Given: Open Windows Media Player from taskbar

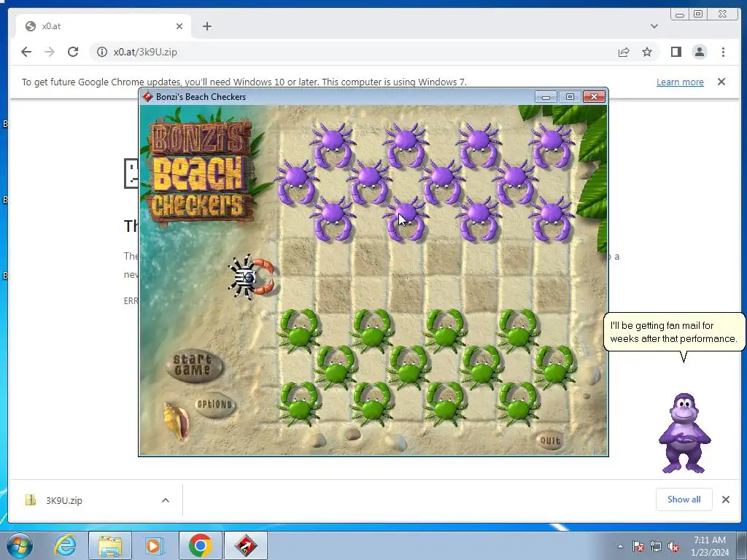Looking at the screenshot, I should (153, 545).
